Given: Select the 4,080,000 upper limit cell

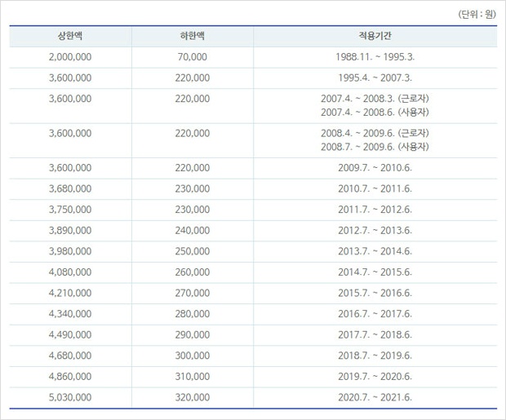Looking at the screenshot, I should click(70, 272).
